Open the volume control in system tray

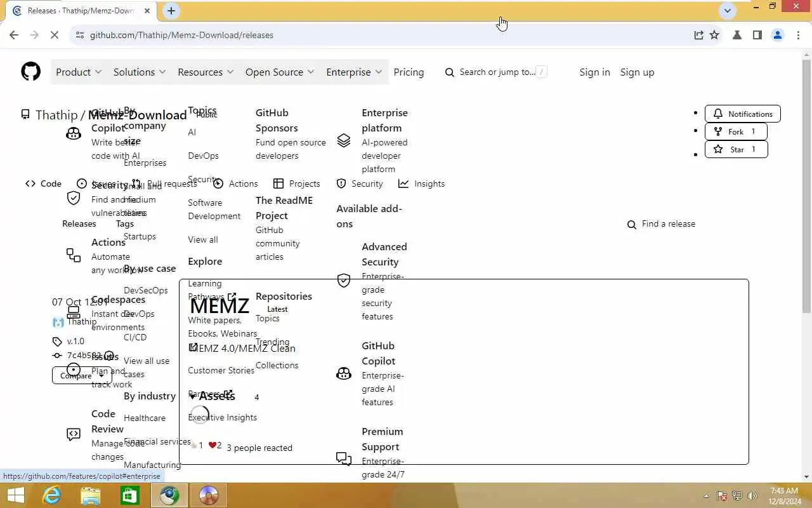tap(752, 496)
